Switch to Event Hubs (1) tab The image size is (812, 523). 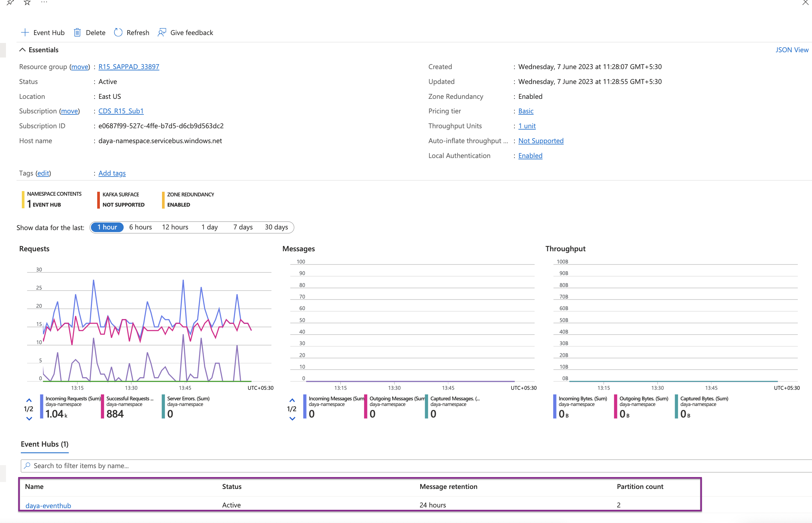coord(45,444)
